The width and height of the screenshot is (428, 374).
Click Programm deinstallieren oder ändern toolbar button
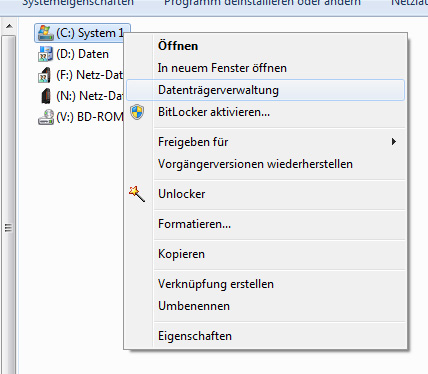point(262,3)
